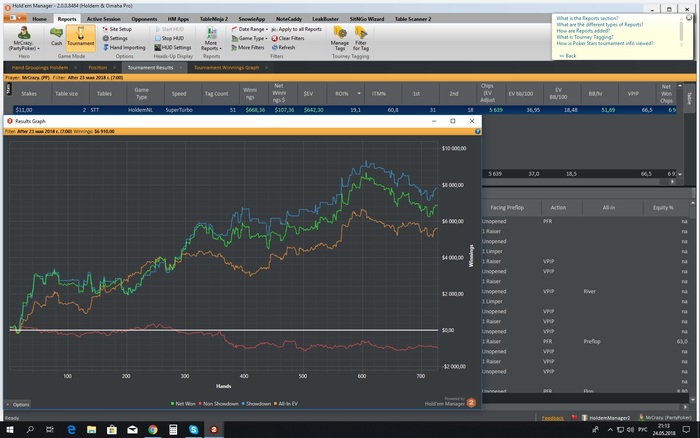Open Manage Tags

(x=340, y=38)
